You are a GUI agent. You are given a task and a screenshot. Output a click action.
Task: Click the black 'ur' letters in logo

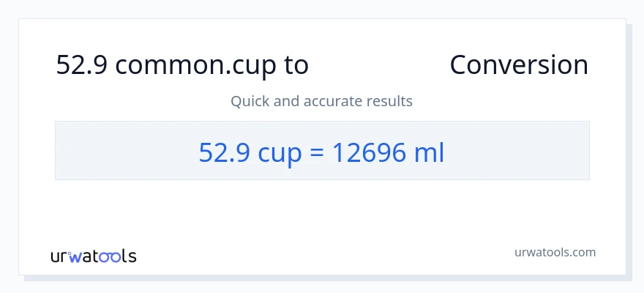pos(59,257)
